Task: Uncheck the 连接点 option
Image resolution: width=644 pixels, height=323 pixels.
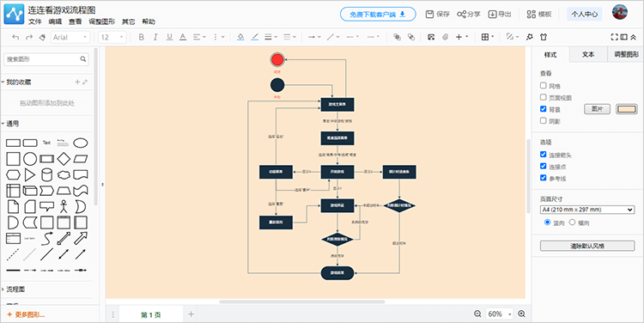Action: 543,166
